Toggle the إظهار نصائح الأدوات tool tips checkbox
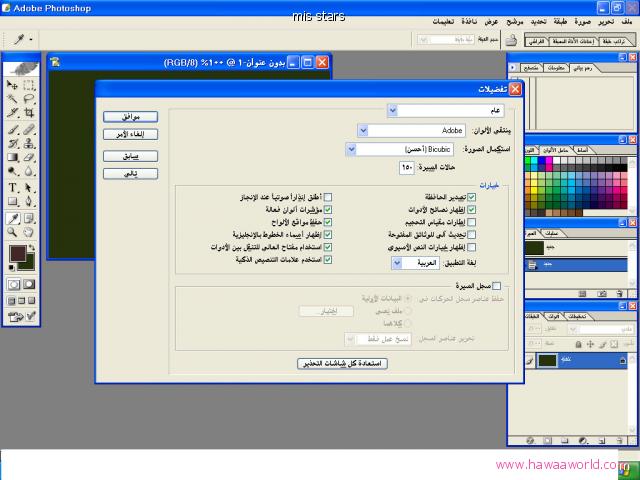The width and height of the screenshot is (640, 480). [x=472, y=209]
